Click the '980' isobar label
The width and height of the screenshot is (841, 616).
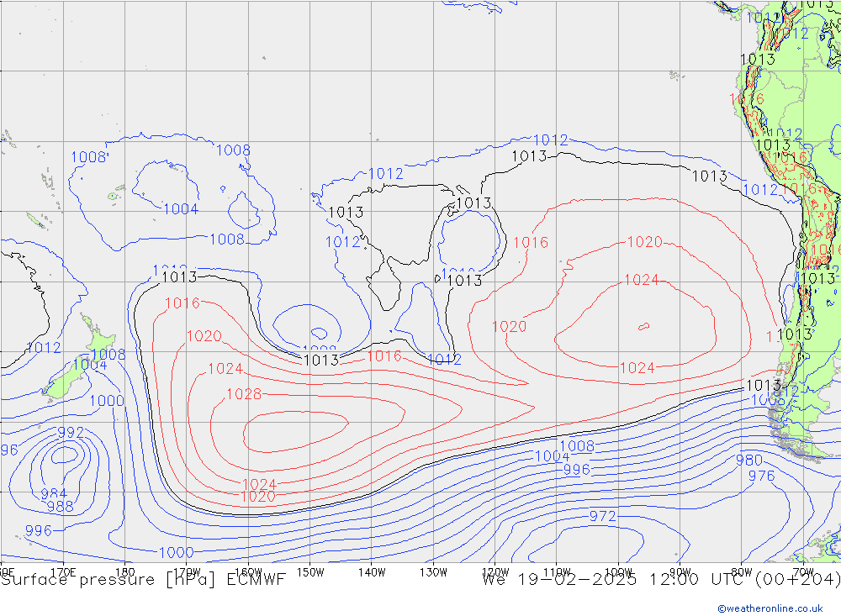click(x=748, y=460)
